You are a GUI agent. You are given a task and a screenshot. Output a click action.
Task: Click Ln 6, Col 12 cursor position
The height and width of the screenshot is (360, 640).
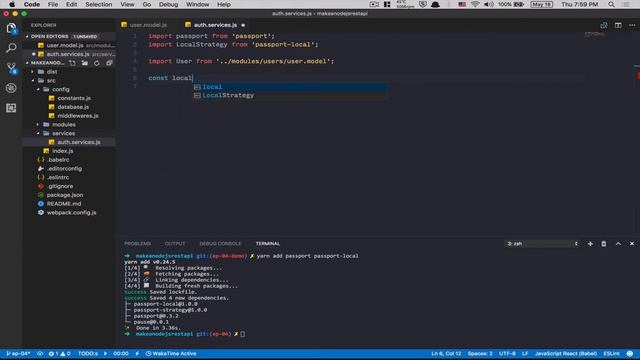446,353
